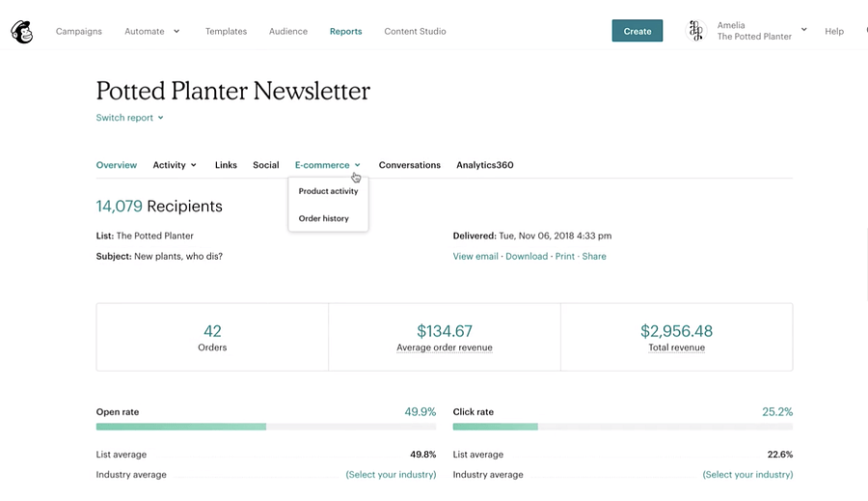This screenshot has height=501, width=868.
Task: Open the Conversations tab
Action: click(409, 165)
